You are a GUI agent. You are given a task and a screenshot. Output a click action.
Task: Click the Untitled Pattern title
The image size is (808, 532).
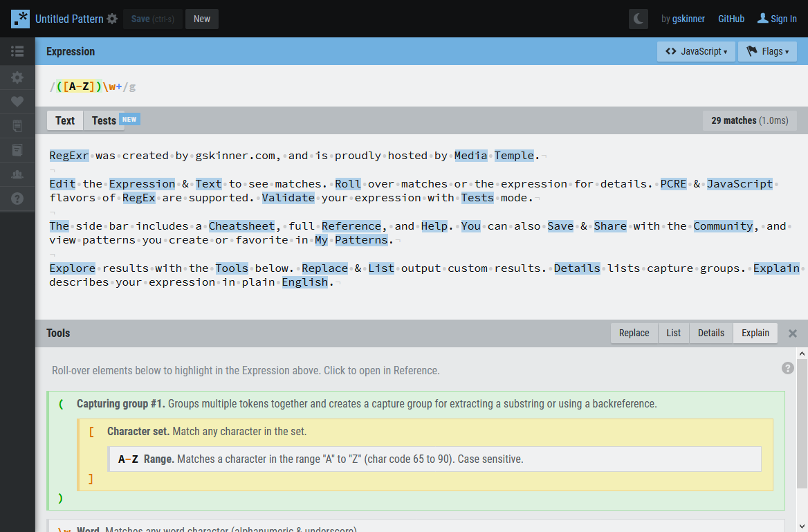point(69,19)
